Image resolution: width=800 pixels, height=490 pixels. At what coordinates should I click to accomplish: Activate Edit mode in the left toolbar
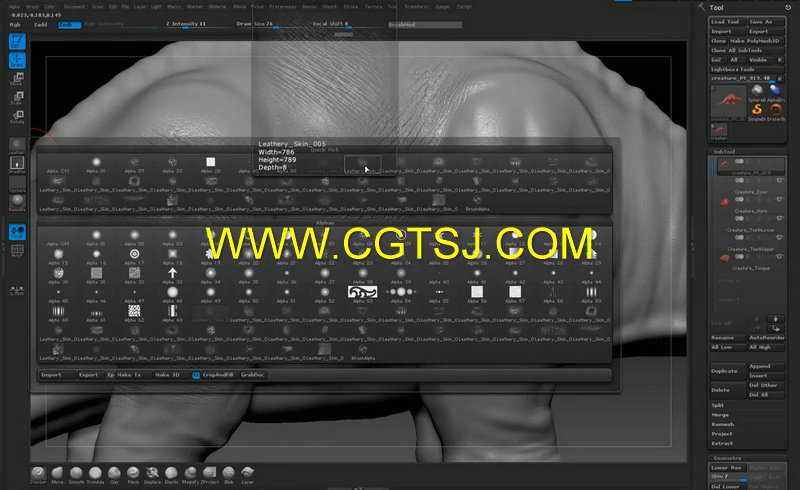[17, 41]
